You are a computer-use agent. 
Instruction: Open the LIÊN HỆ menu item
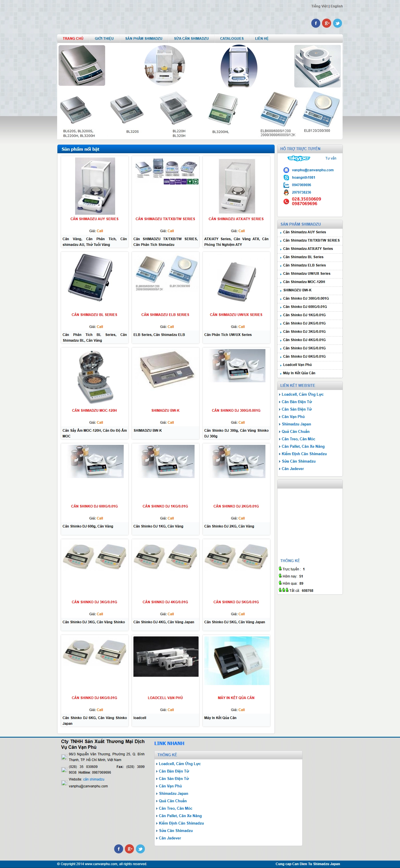click(262, 38)
